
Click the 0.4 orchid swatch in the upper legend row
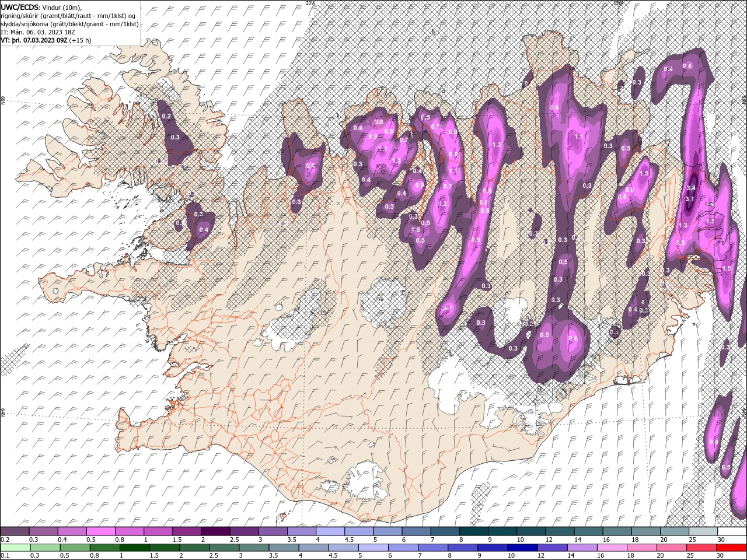72,531
